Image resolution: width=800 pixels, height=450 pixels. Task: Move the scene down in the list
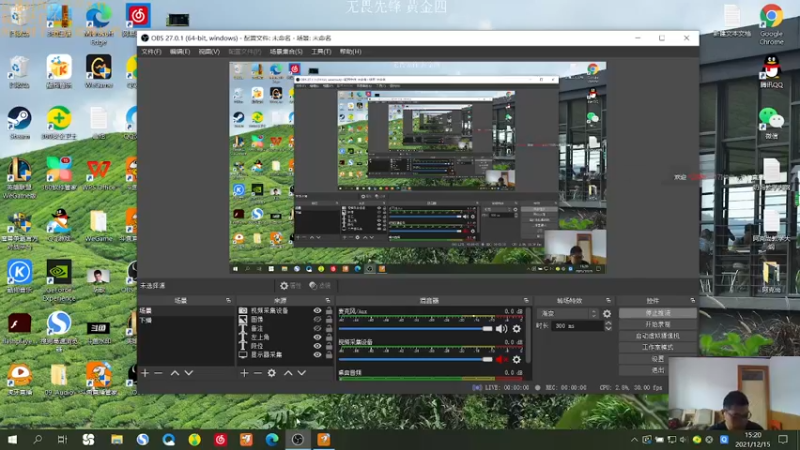[189, 373]
